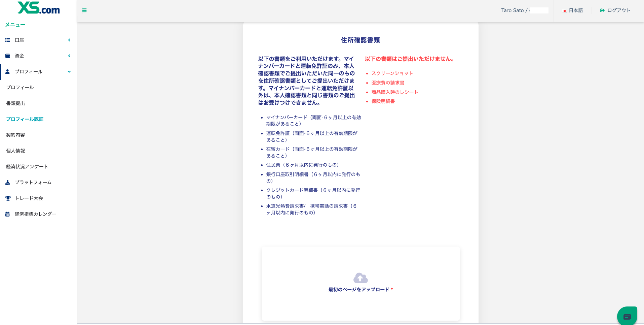Click the Taro Sato account name
Screen dimensions: 644x325
[x=512, y=10]
